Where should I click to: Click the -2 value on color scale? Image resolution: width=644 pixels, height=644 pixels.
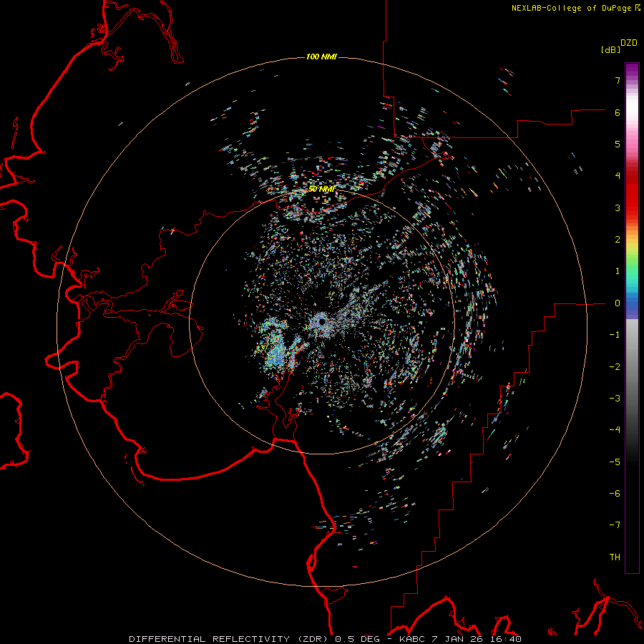click(x=615, y=367)
